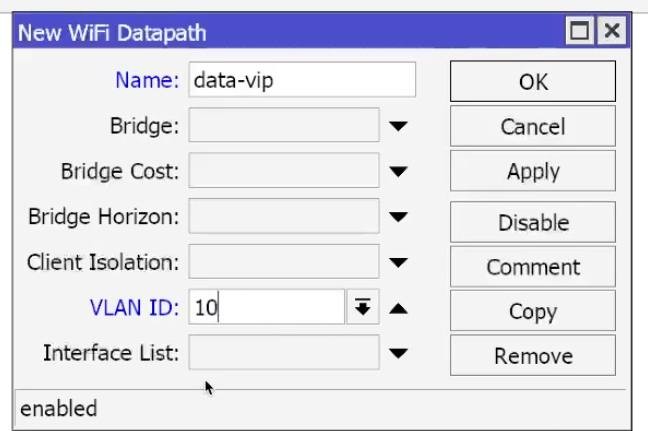Maximize the New WiFi Datapath window
Screen dimensions: 648x431
580,31
